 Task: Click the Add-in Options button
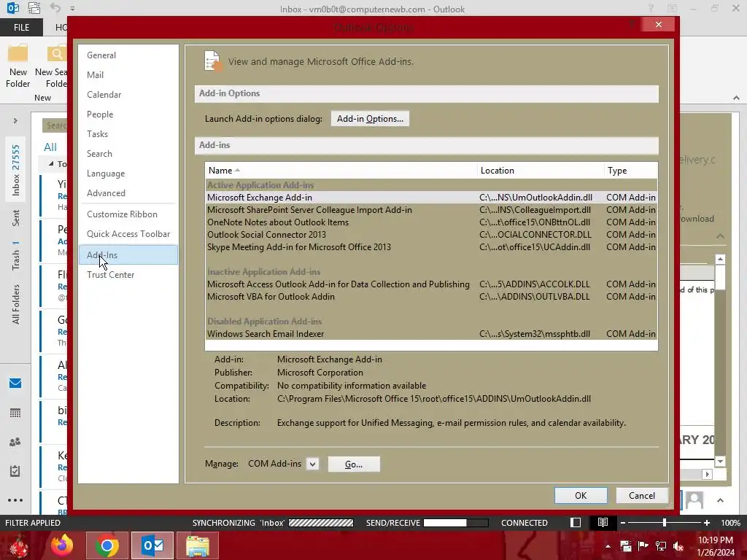click(370, 119)
